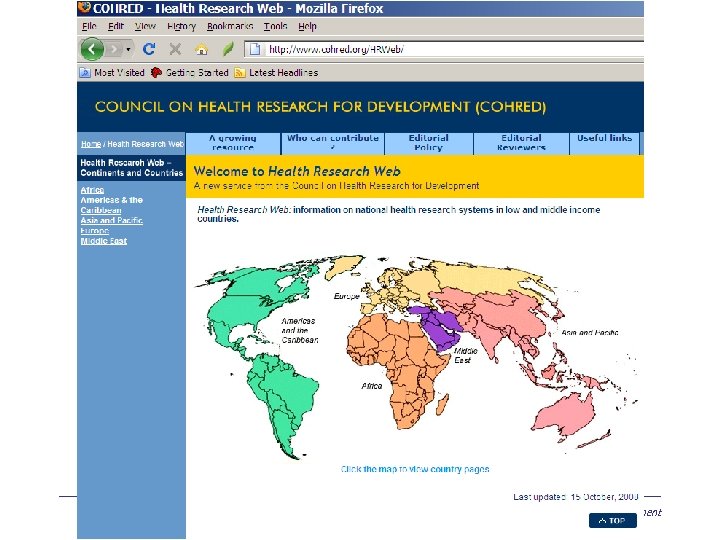The width and height of the screenshot is (720, 540).
Task: Click the green Back navigation button
Action: click(x=92, y=49)
